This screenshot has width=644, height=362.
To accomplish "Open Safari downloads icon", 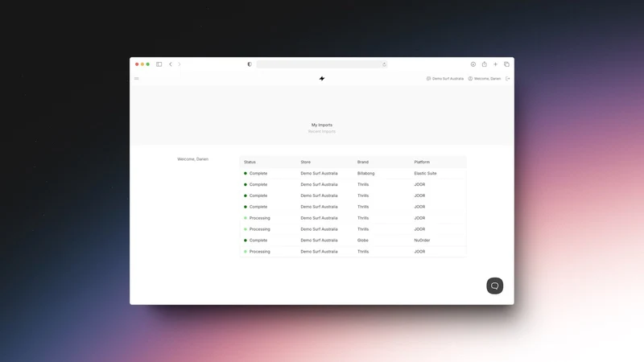I will [473, 64].
